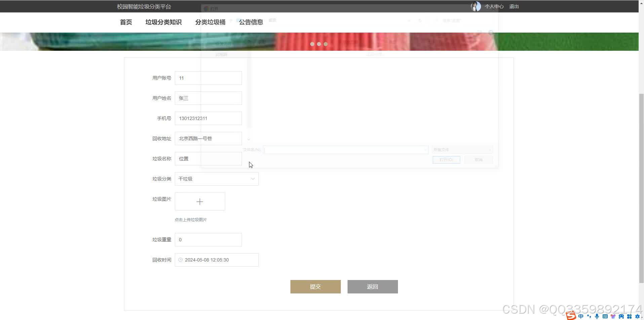Image resolution: width=644 pixels, height=320 pixels.
Task: Focus the 手机号 input field
Action: pyautogui.click(x=208, y=118)
